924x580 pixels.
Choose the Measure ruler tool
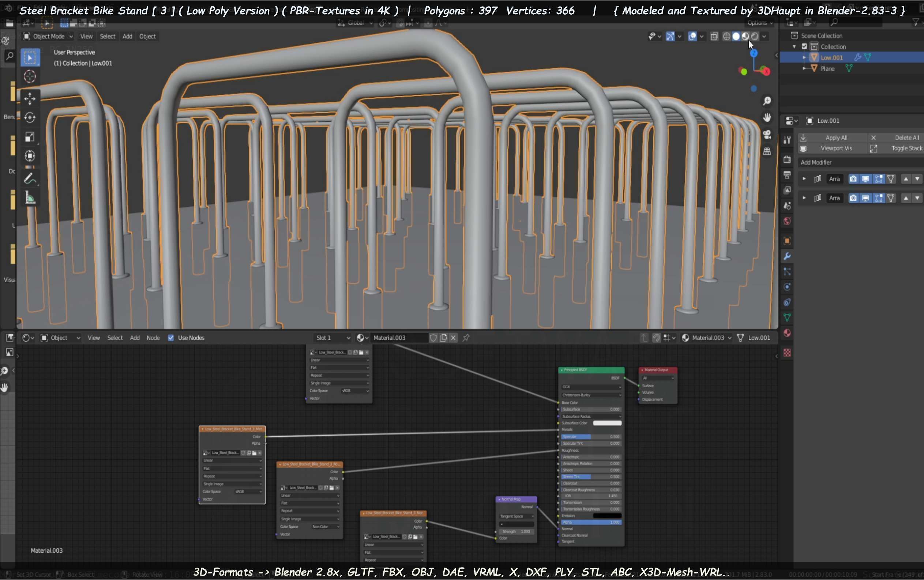(30, 198)
